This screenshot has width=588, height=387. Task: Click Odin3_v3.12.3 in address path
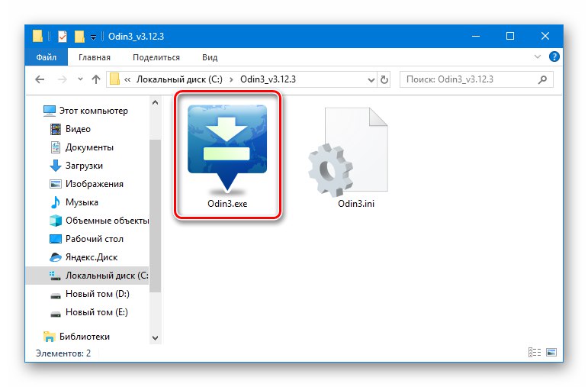(x=268, y=79)
